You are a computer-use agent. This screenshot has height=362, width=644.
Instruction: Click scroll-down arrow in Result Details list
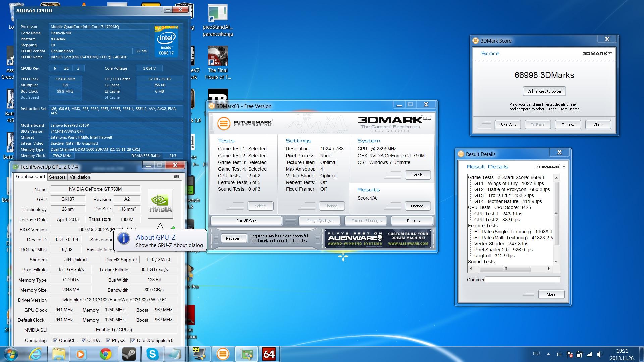[556, 262]
